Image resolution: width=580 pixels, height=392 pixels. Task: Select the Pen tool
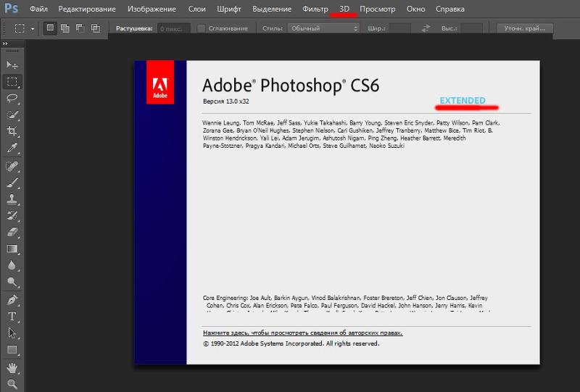pos(12,300)
